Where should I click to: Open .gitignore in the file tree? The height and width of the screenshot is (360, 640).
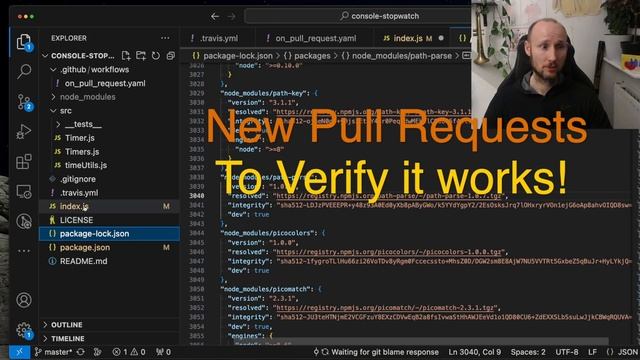tap(78, 179)
